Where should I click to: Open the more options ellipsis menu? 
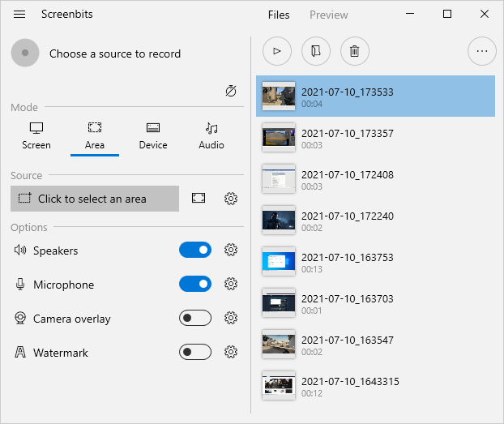[482, 51]
